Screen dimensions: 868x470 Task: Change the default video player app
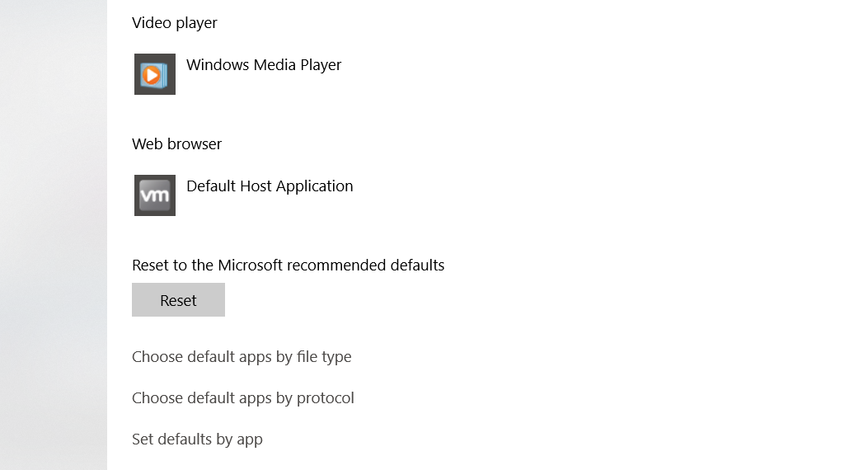(239, 74)
